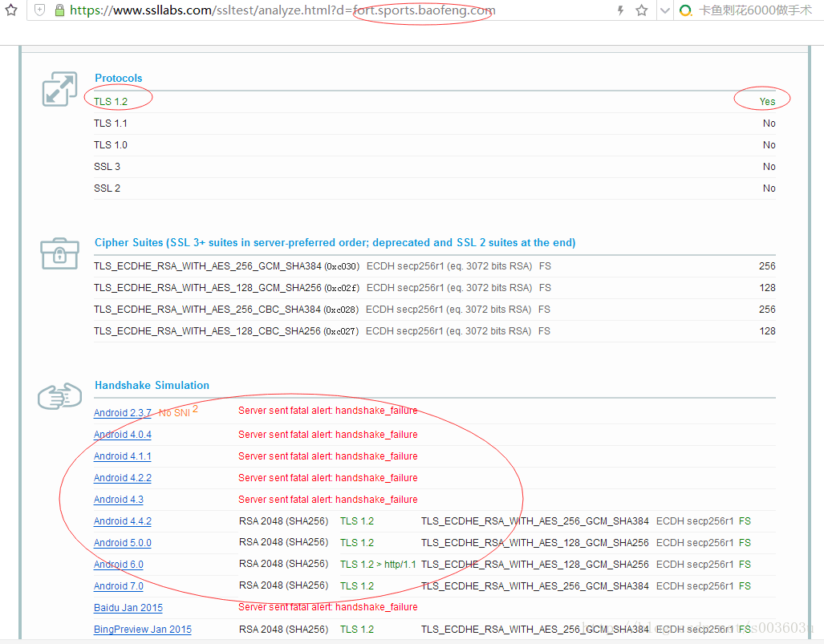Open the Android 2.3.7 client link
The image size is (824, 644).
123,413
